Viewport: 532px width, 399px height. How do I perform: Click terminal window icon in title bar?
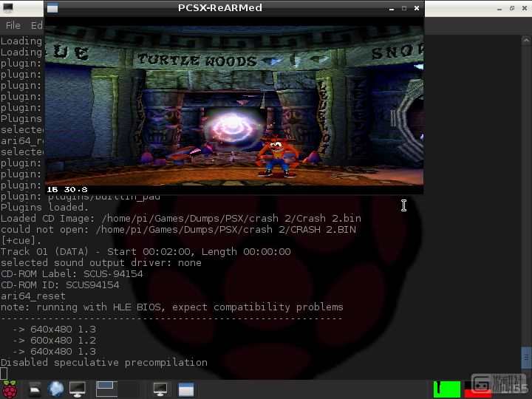coord(8,8)
